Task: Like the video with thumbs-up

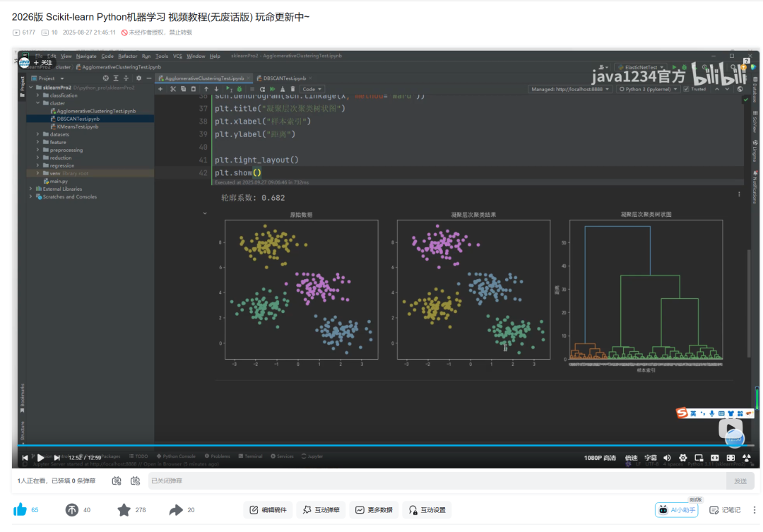Action: (20, 509)
